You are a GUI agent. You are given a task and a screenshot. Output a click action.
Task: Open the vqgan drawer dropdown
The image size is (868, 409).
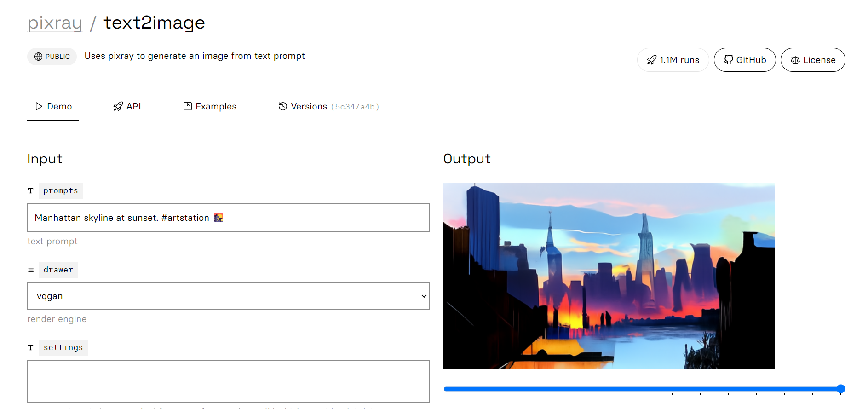(228, 296)
